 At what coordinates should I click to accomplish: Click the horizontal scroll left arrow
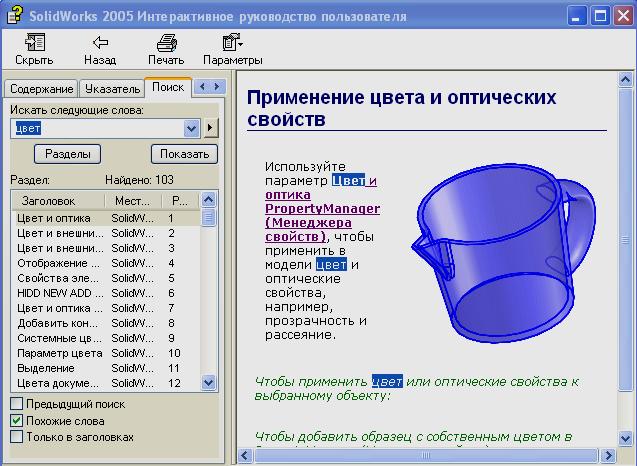click(245, 455)
